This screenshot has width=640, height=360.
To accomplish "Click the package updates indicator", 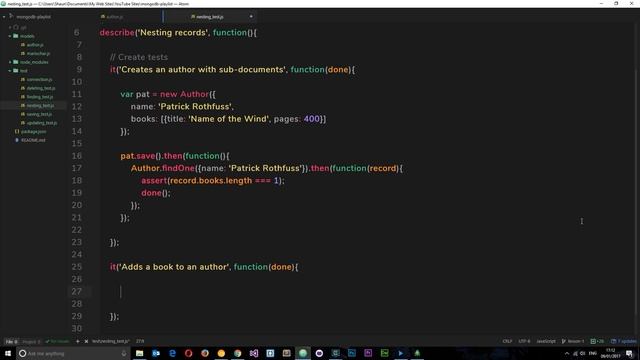I will click(624, 341).
